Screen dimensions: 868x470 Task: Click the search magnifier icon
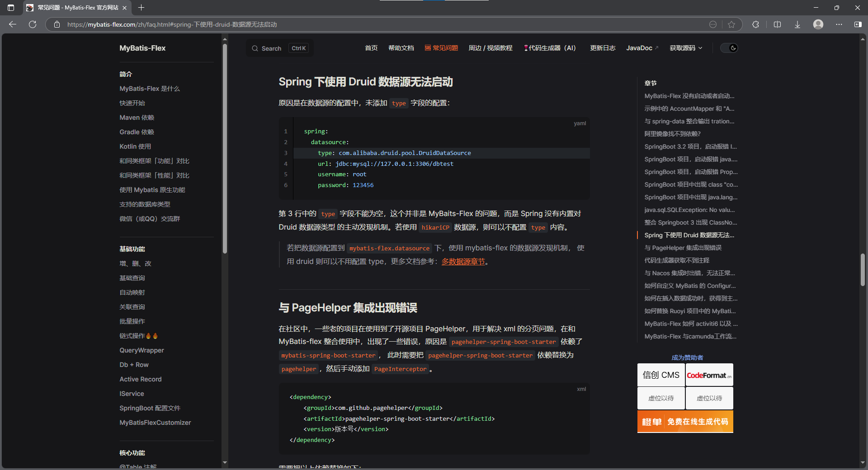point(255,48)
